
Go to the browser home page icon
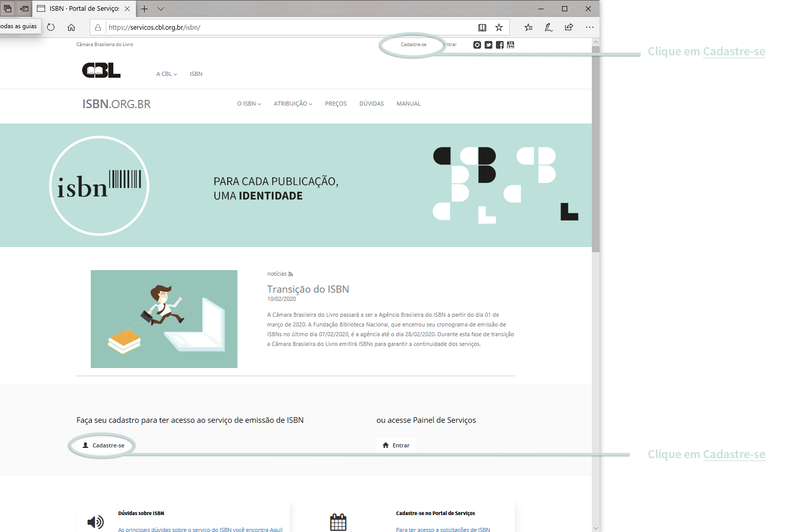(x=71, y=27)
